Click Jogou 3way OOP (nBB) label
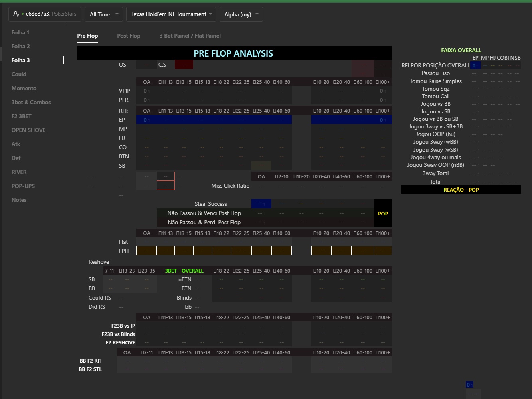Screen dimensions: 532x399 tap(436, 165)
